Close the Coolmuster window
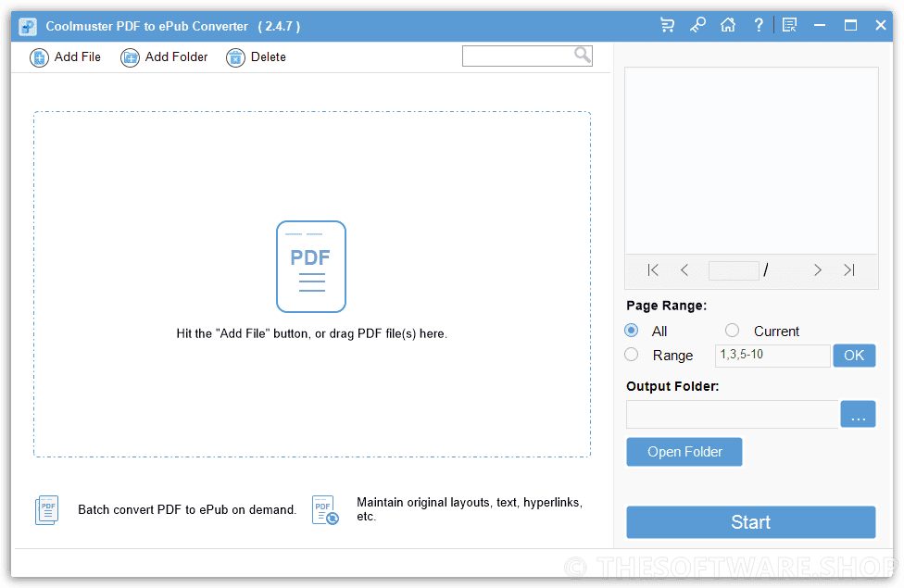Screen dimensions: 904x588 tap(880, 25)
